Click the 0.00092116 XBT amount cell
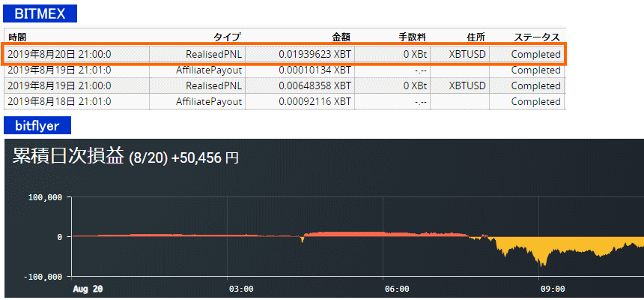644x300 pixels. pos(314,101)
